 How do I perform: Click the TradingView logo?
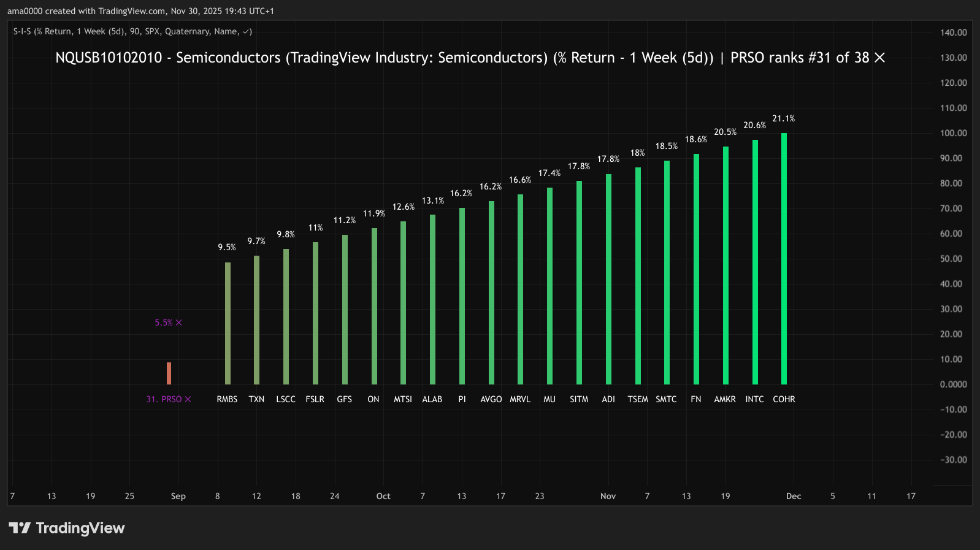point(67,528)
